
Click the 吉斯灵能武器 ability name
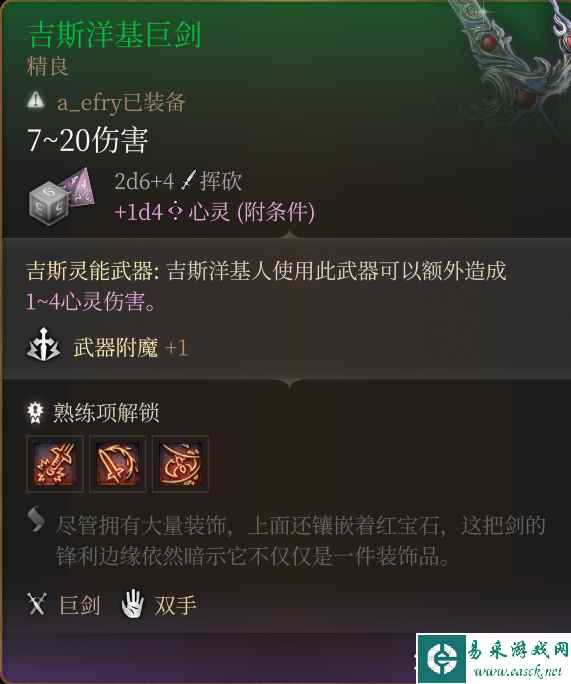pyautogui.click(x=89, y=271)
